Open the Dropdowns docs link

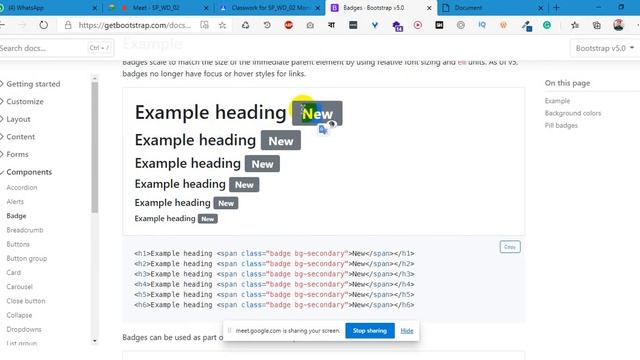tap(24, 329)
